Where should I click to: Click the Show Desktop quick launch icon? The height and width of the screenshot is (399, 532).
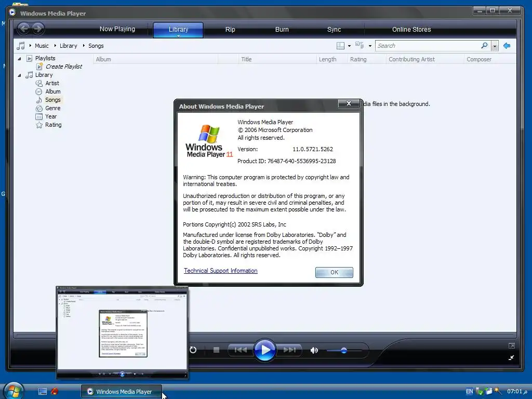click(43, 391)
